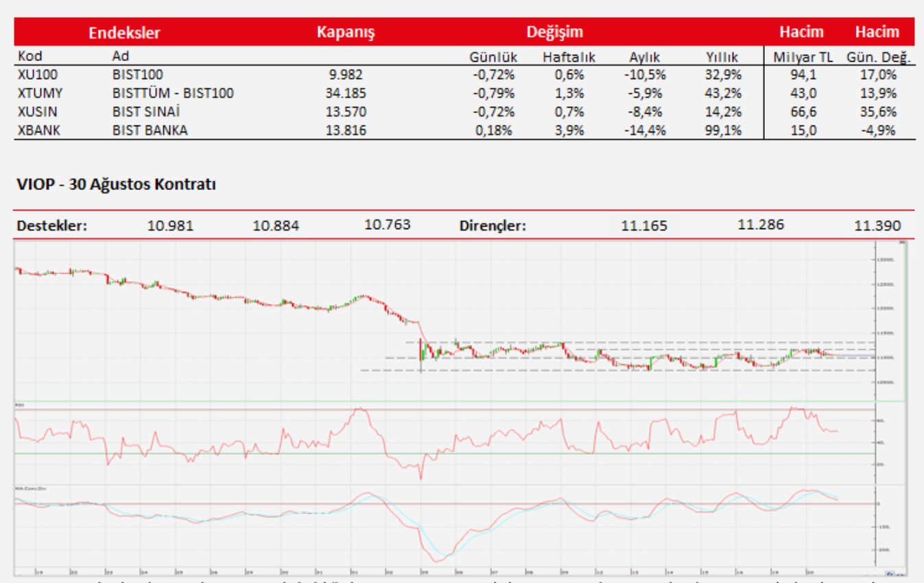
Task: Click XU100 daily change -0,72%
Action: (x=493, y=75)
